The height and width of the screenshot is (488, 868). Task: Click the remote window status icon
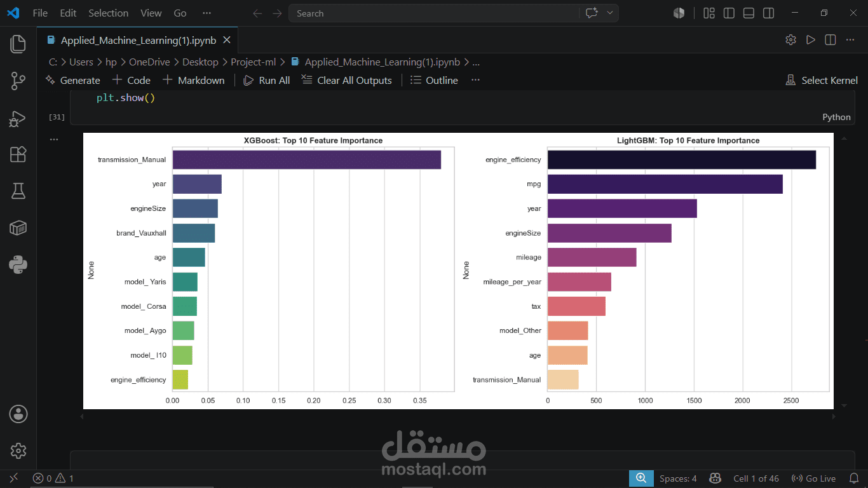click(13, 478)
